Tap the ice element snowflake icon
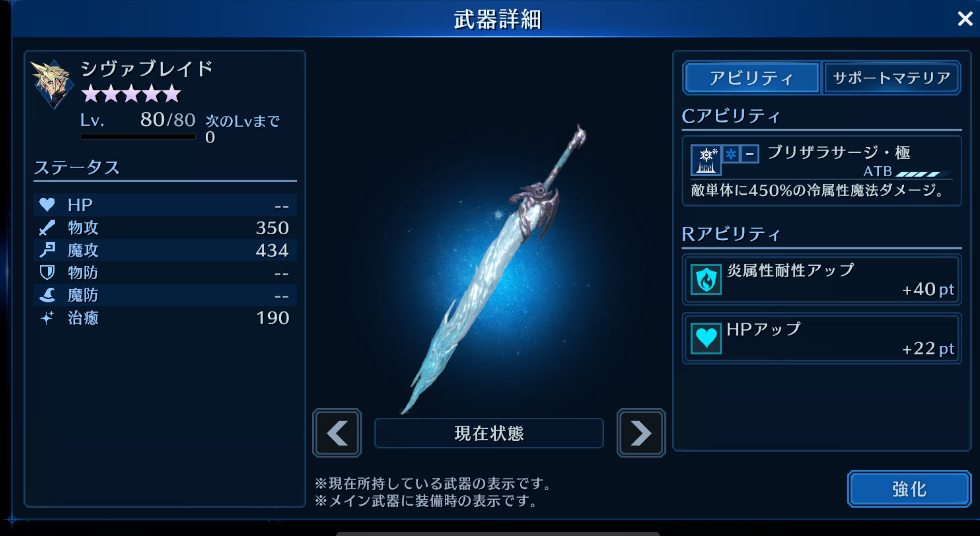 click(x=731, y=154)
